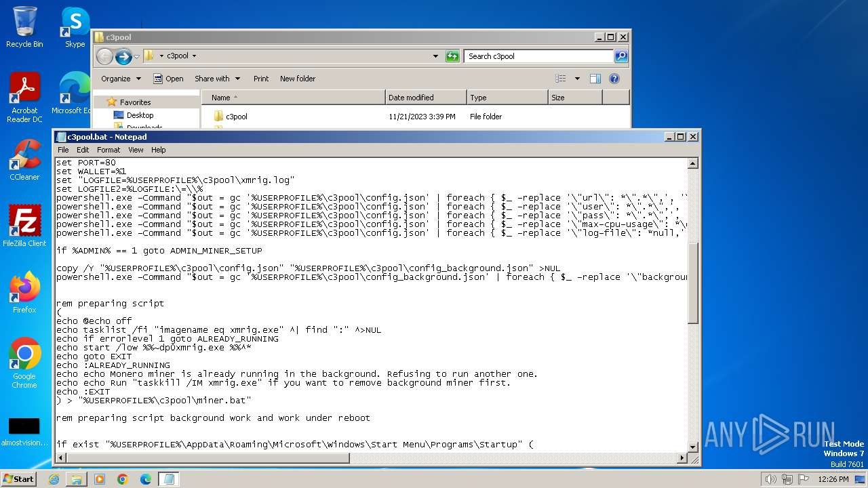Open the Notepad Format menu

coord(108,150)
